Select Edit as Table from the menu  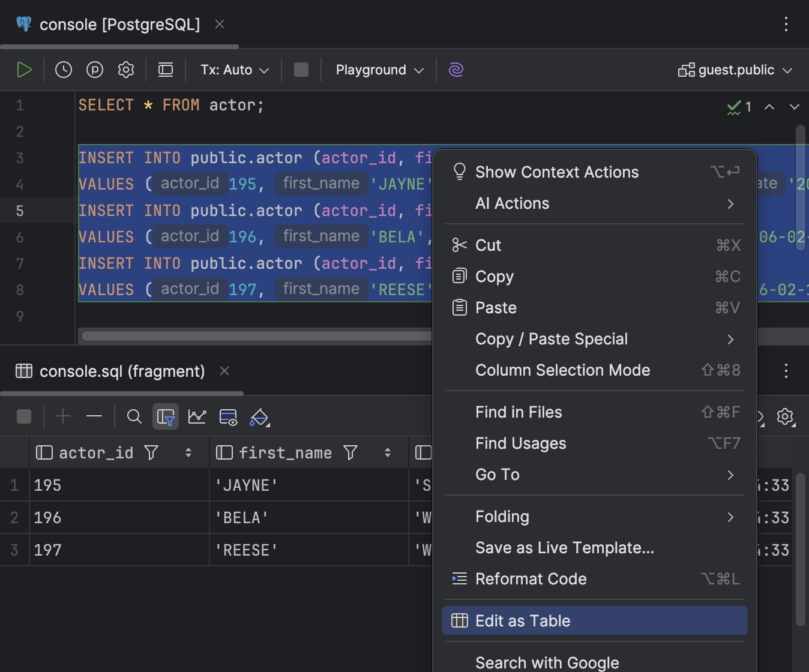click(x=523, y=620)
